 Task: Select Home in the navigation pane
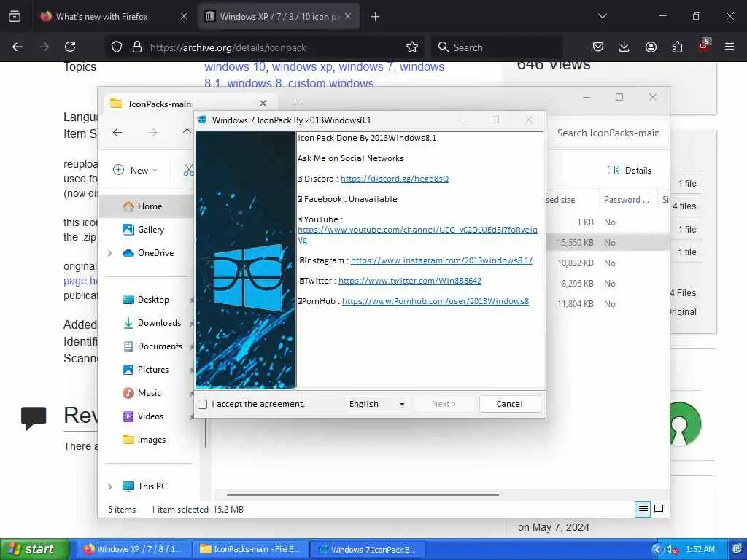pyautogui.click(x=146, y=206)
